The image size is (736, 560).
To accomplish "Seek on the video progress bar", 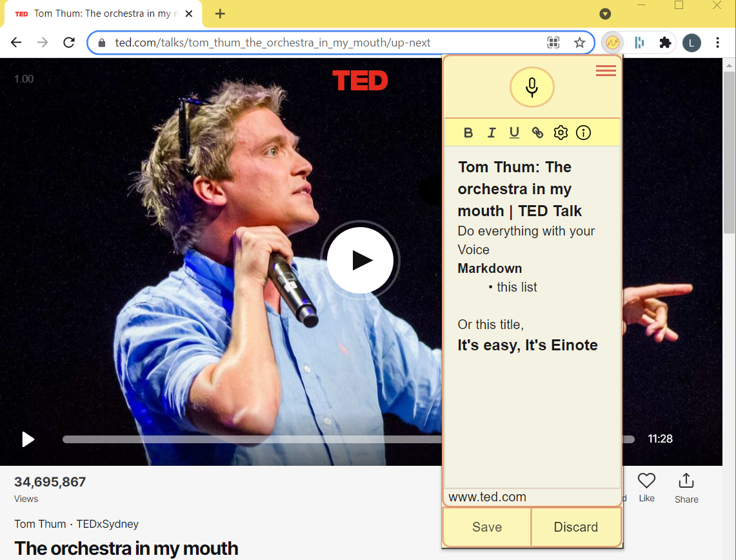I will tap(348, 439).
